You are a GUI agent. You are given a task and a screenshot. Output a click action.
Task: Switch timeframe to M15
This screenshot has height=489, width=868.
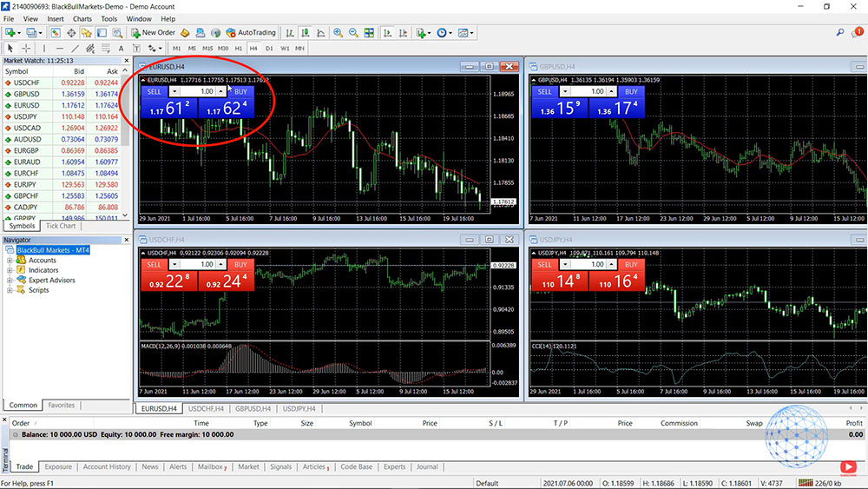pos(207,48)
